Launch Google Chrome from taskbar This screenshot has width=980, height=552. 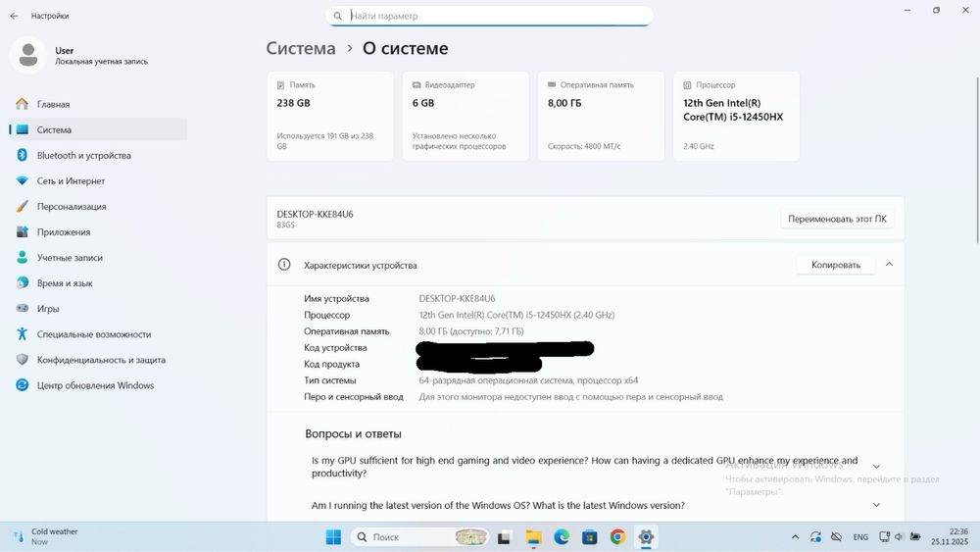[617, 537]
